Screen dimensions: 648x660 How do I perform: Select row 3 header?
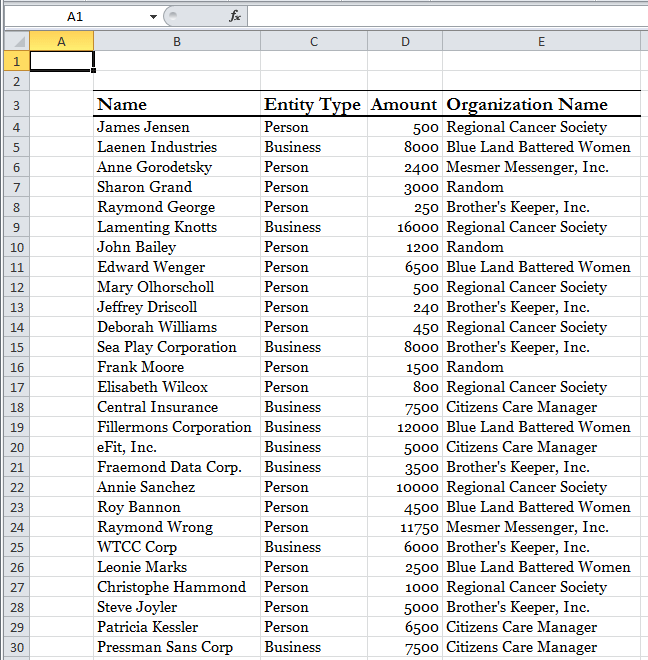coord(17,105)
